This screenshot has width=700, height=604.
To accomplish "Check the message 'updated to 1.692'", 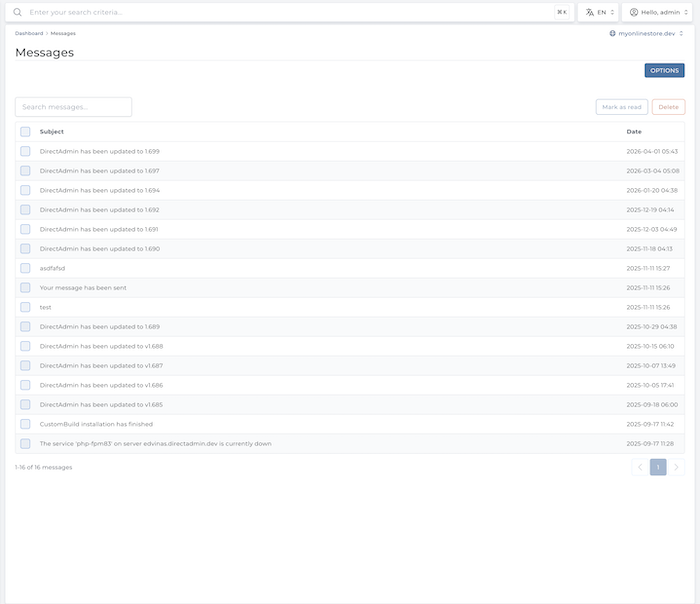I will tap(25, 210).
